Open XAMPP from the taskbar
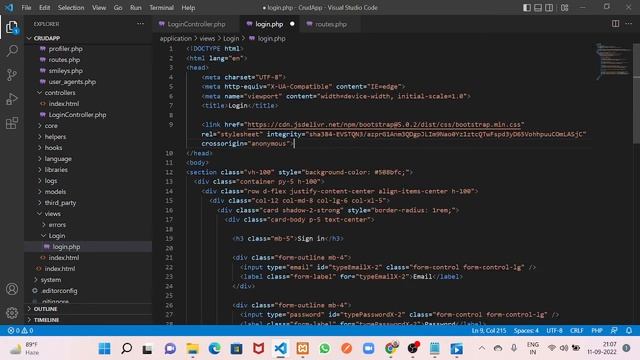The image size is (640, 360). (x=302, y=348)
